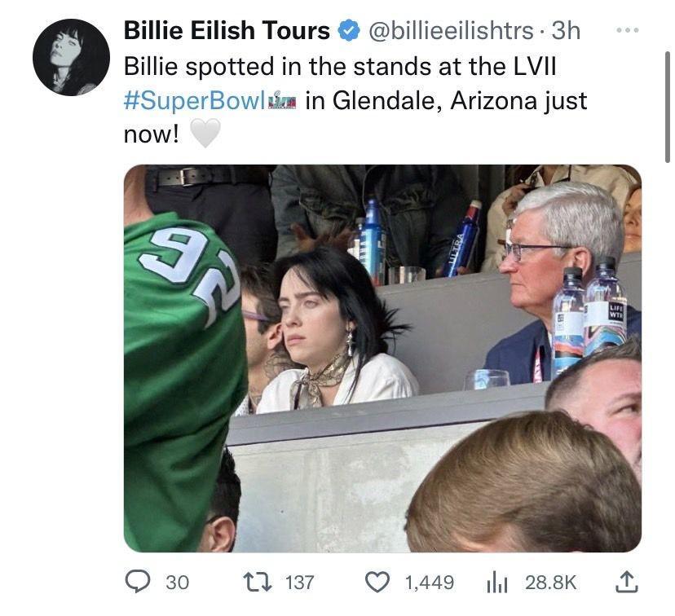
Task: Visit the @billieeilishtrs handle
Action: (x=451, y=31)
